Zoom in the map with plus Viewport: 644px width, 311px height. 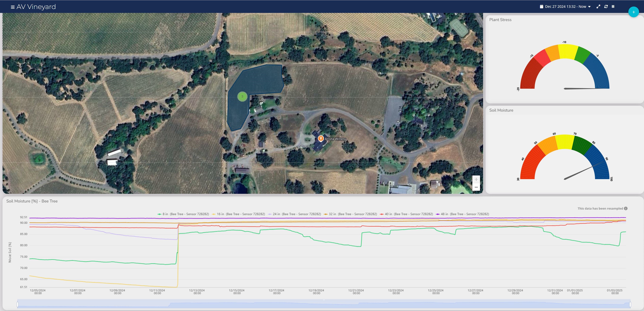(x=476, y=179)
